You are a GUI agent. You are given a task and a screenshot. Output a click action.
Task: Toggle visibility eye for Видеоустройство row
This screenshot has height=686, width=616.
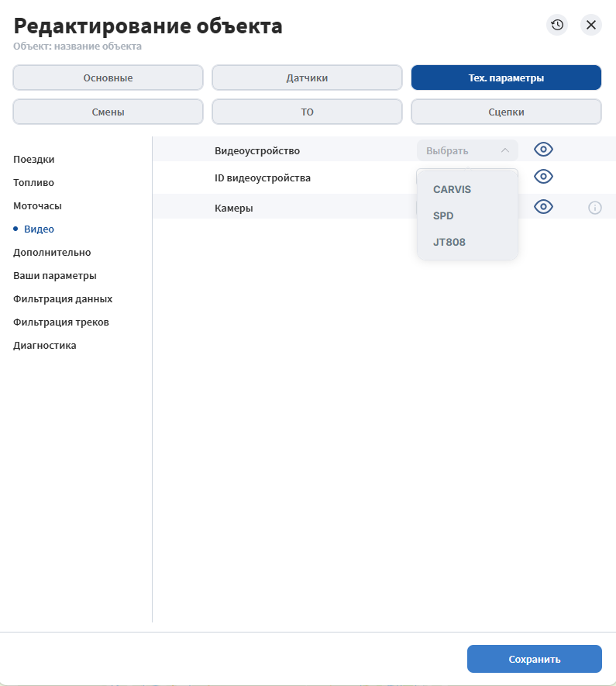coord(543,150)
